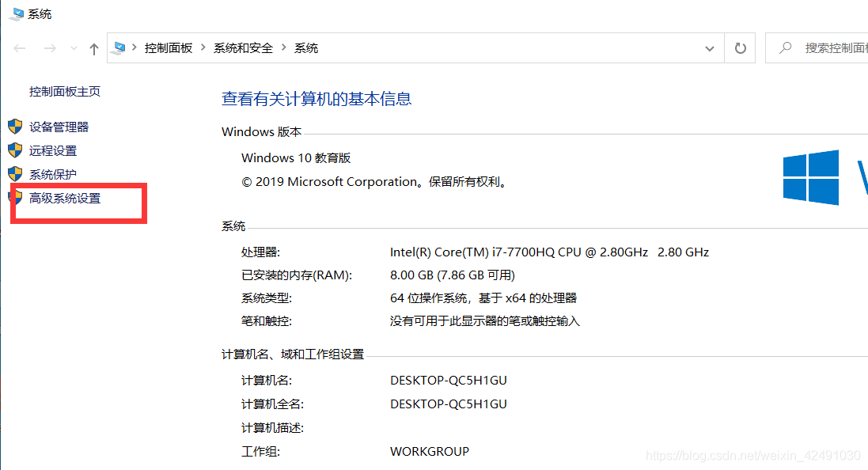Click the 系统类型: label
The width and height of the screenshot is (868, 470).
pyautogui.click(x=267, y=298)
